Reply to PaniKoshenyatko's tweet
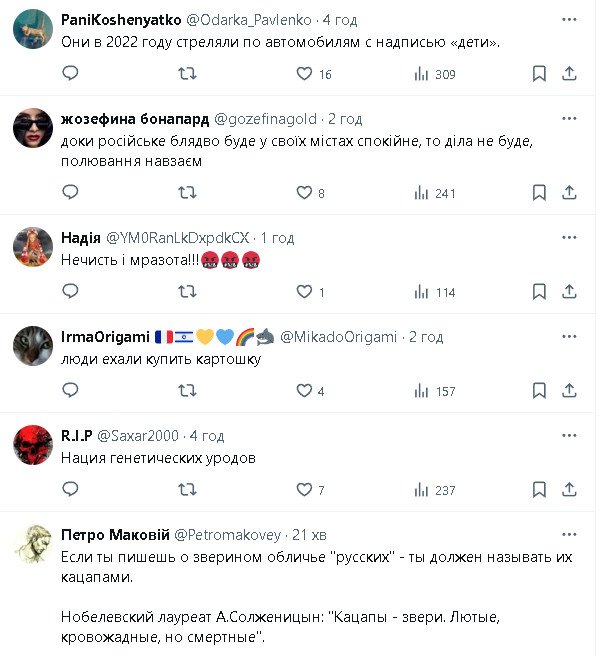Viewport: 604px width, 656px height. [70, 74]
